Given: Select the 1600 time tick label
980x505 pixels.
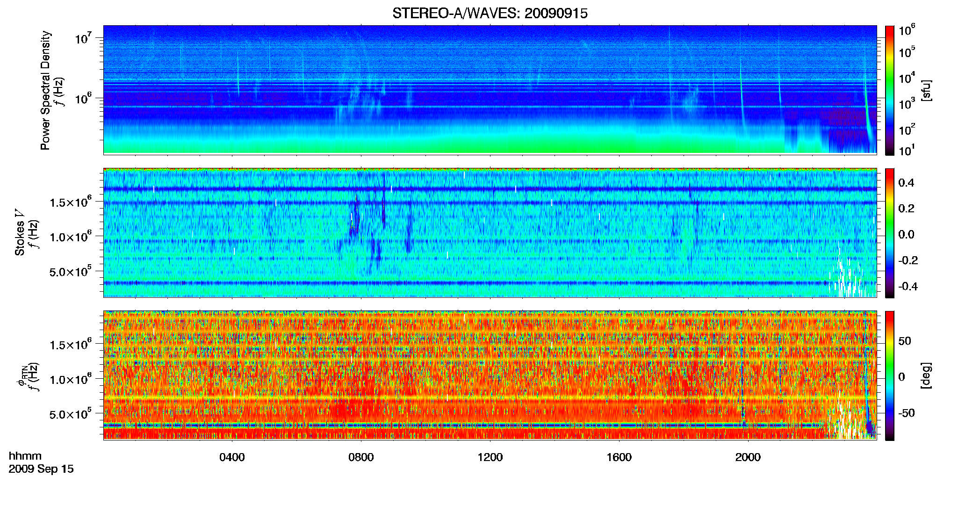Looking at the screenshot, I should (619, 457).
